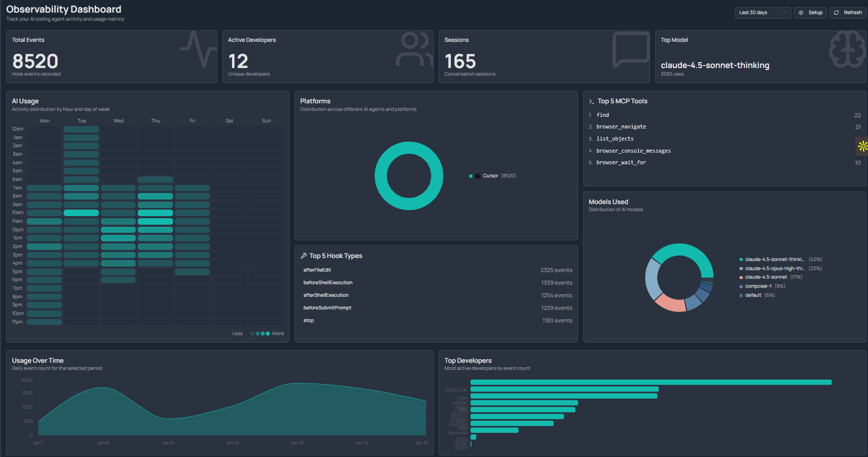Click the 12 active developers value

click(x=238, y=61)
